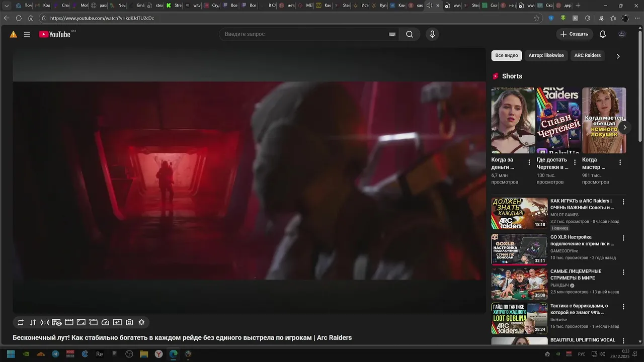Screen dimensions: 644x362
Task: Open options for 'Когда мастер' short
Action: click(x=620, y=162)
